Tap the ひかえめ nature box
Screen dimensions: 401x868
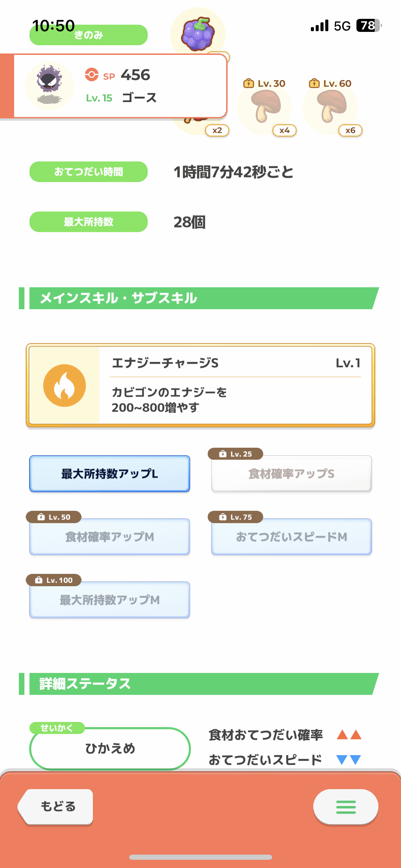coord(110,748)
